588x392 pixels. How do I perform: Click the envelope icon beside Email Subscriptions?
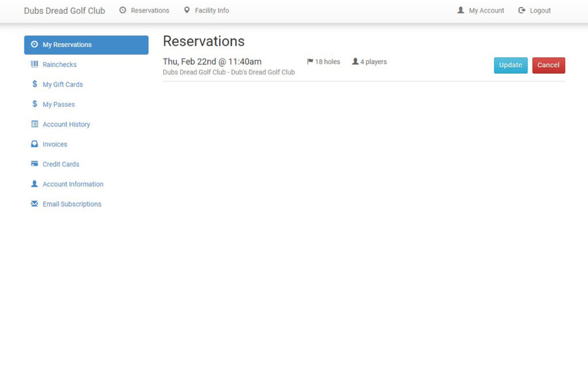(34, 204)
